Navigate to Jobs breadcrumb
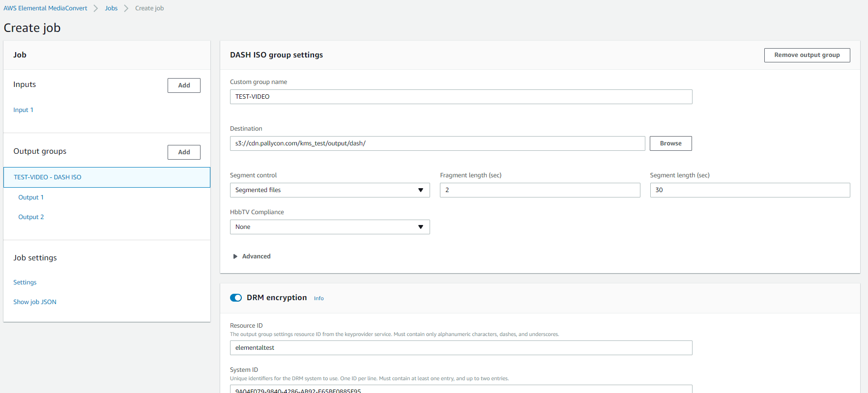The width and height of the screenshot is (868, 393). coord(111,8)
